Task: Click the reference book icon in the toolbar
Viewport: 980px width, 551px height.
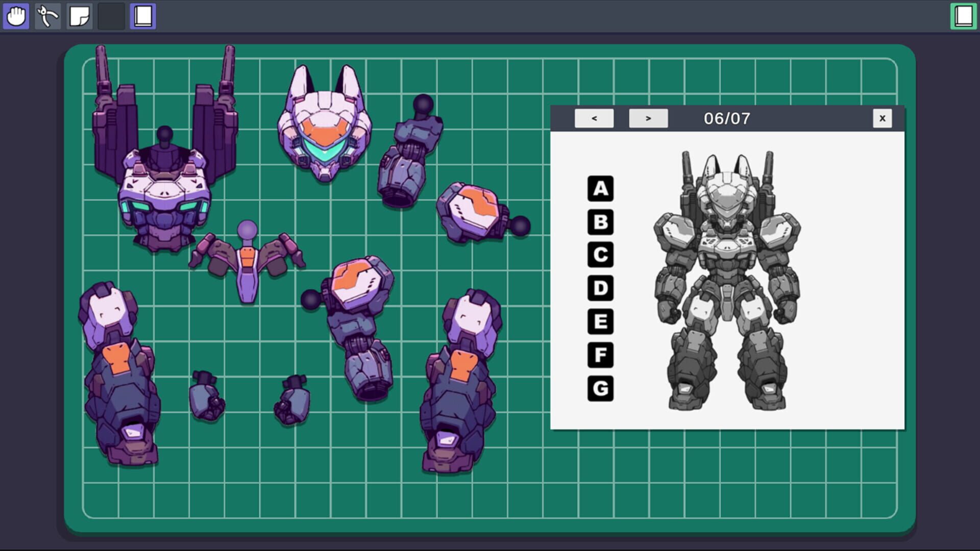Action: (x=143, y=16)
